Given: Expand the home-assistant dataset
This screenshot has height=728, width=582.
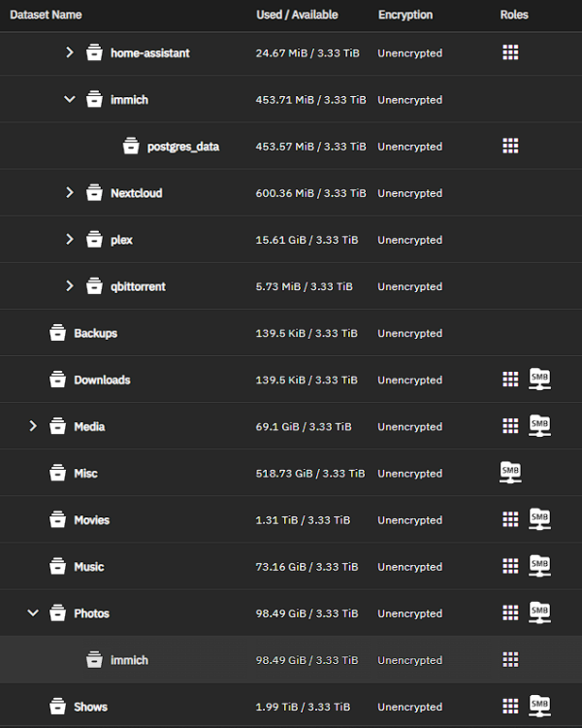Looking at the screenshot, I should pos(69,52).
